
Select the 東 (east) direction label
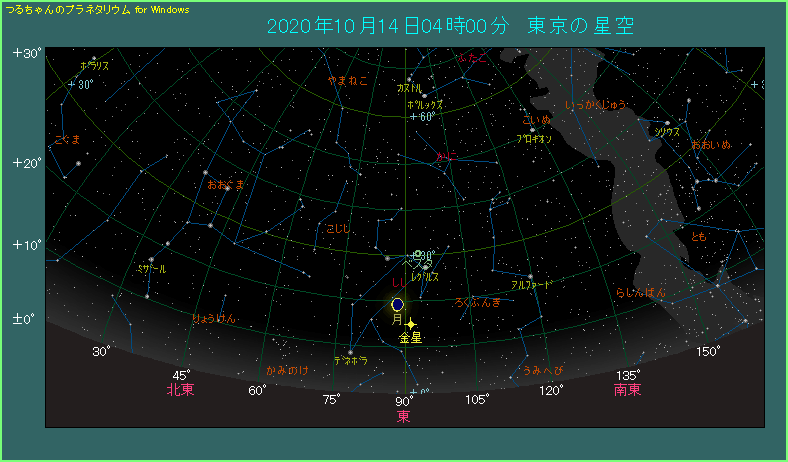tap(403, 415)
